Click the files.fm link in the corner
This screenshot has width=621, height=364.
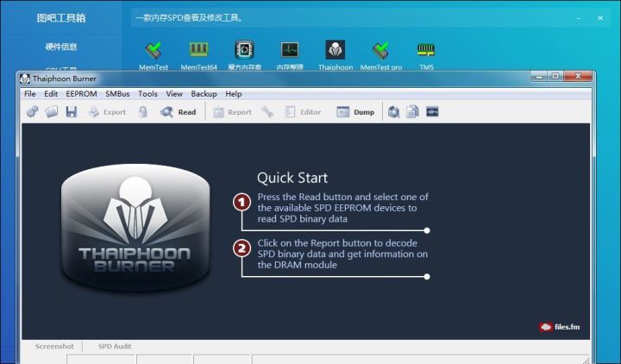[x=559, y=327]
